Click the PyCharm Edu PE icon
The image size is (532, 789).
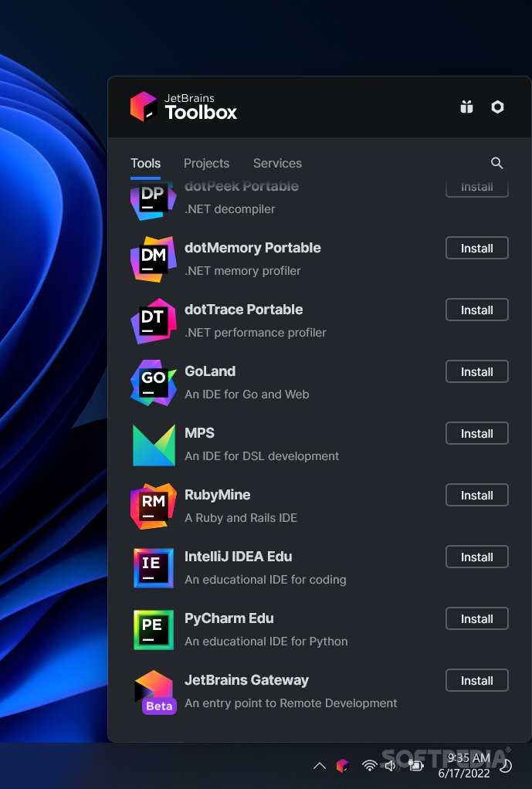(x=154, y=630)
